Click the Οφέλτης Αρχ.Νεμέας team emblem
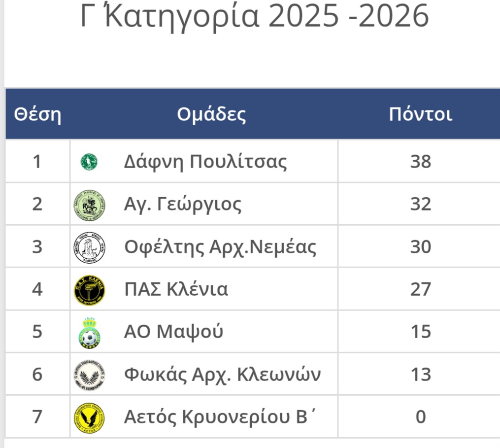 click(x=89, y=246)
